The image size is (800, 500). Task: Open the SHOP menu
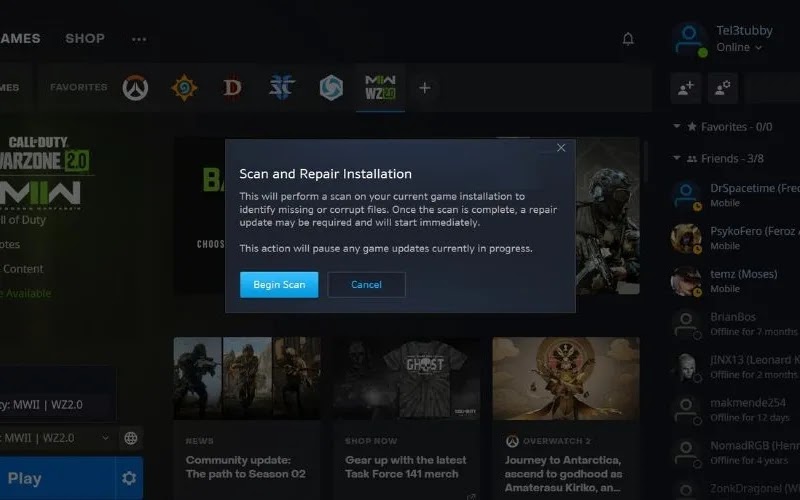(x=85, y=38)
